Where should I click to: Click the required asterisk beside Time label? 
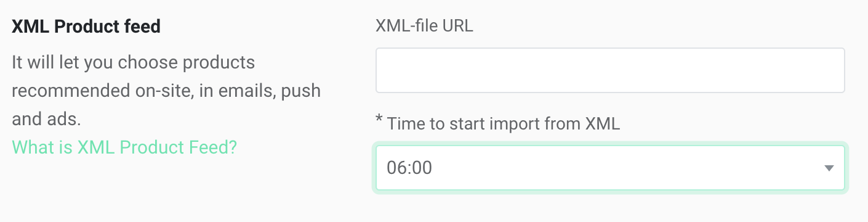379,121
